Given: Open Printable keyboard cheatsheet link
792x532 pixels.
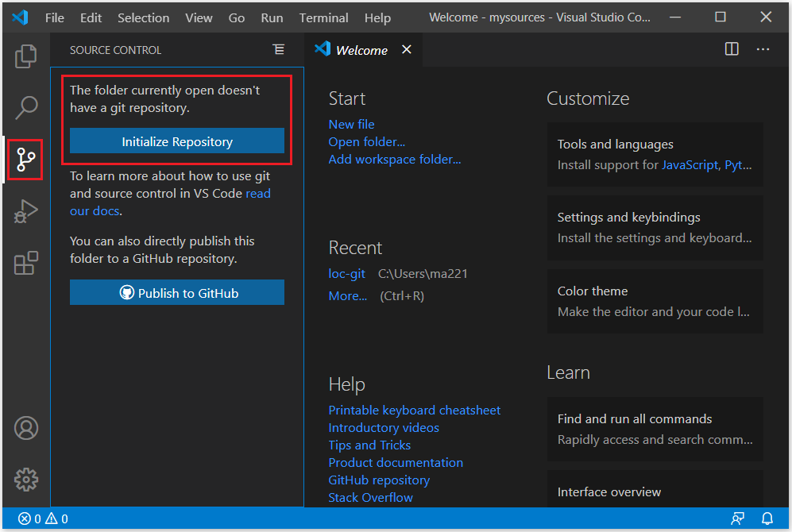Looking at the screenshot, I should [x=414, y=410].
